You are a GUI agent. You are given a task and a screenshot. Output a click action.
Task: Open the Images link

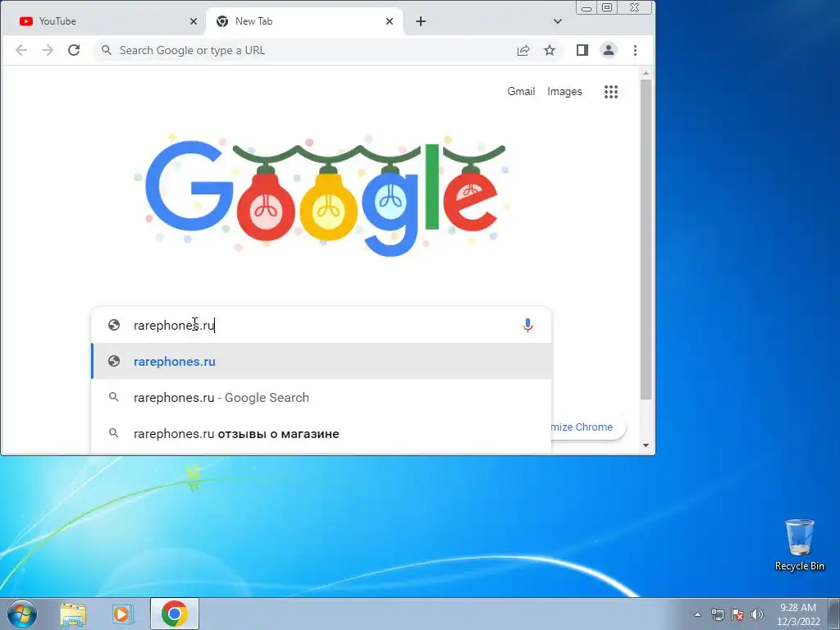(564, 92)
